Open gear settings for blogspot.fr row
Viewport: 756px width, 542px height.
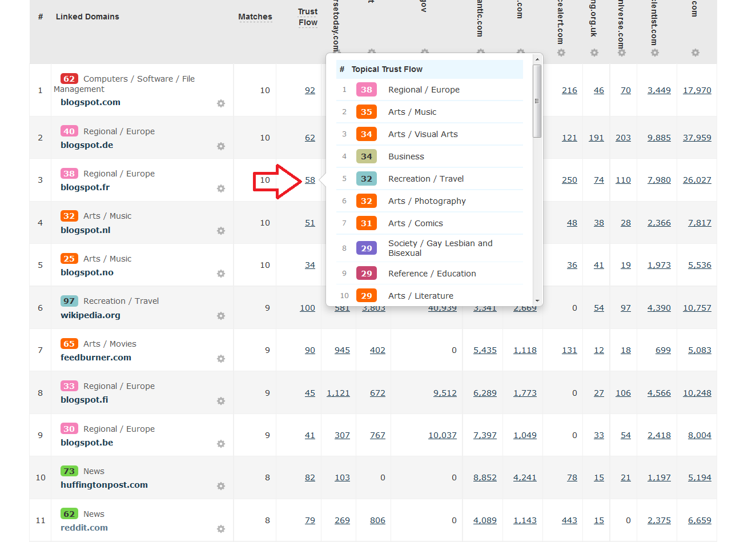[221, 188]
